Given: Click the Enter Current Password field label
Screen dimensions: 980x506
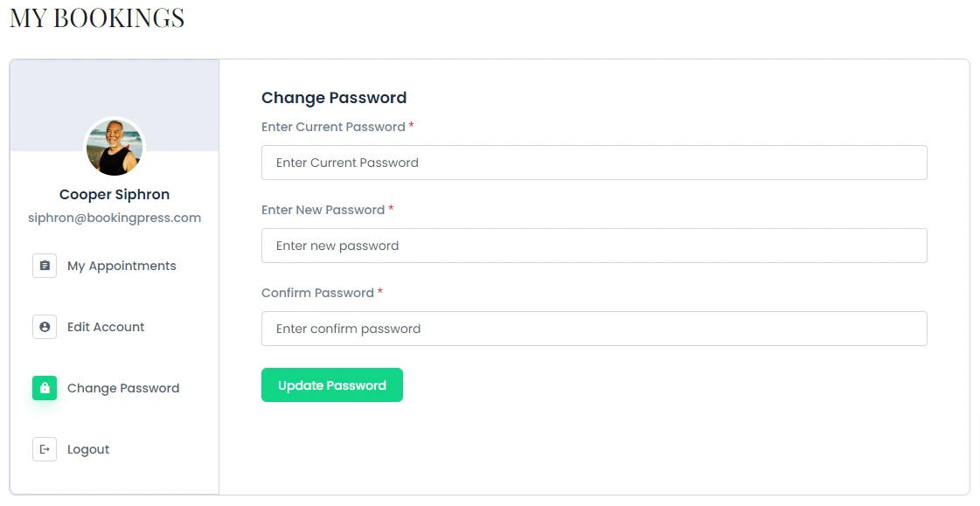Looking at the screenshot, I should click(x=333, y=127).
